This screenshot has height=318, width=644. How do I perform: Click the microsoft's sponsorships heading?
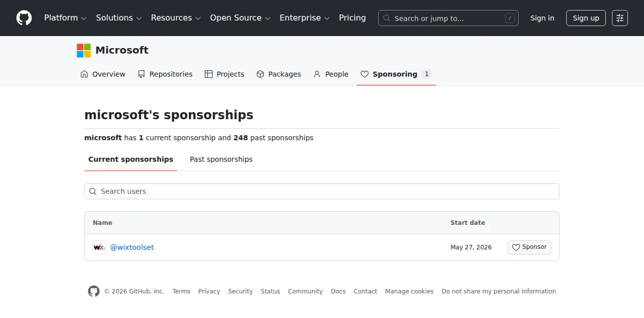click(169, 115)
